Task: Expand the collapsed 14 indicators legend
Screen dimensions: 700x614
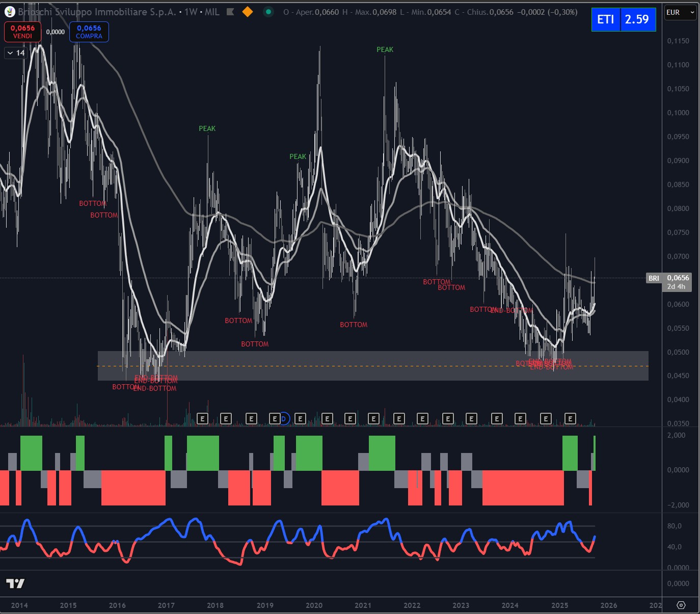Action: click(x=16, y=53)
